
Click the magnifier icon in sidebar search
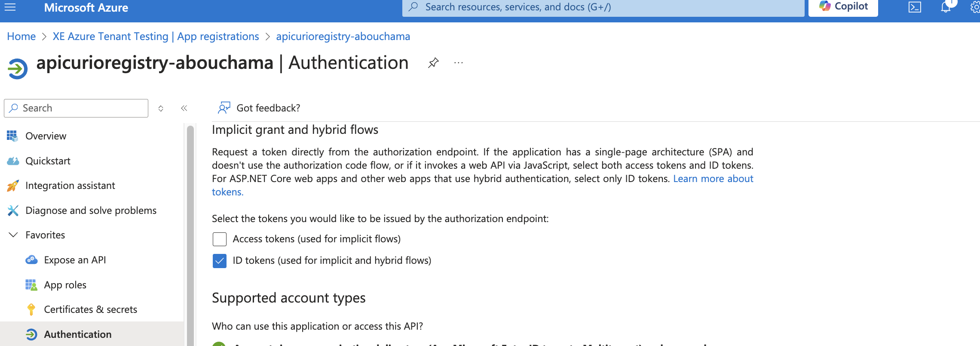(14, 108)
